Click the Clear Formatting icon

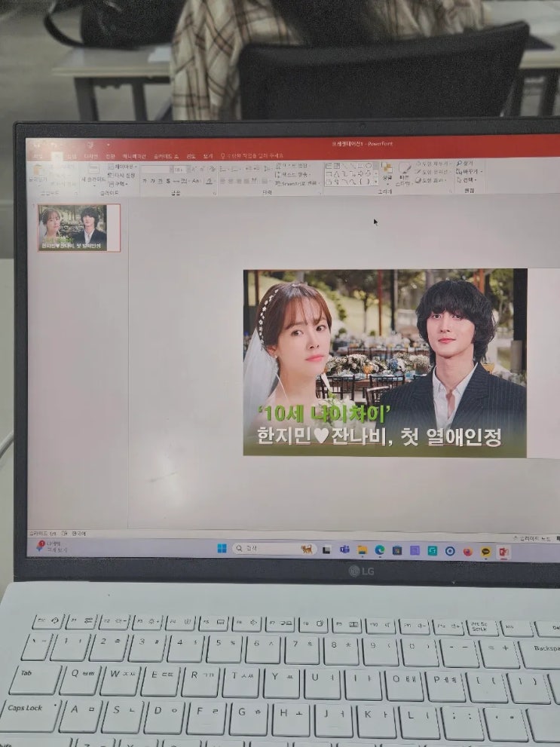(x=212, y=169)
